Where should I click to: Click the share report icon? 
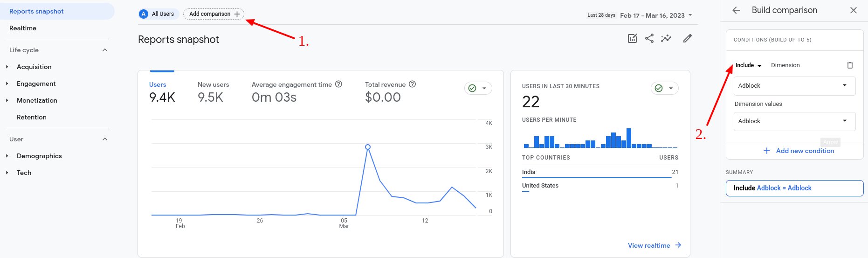tap(649, 39)
